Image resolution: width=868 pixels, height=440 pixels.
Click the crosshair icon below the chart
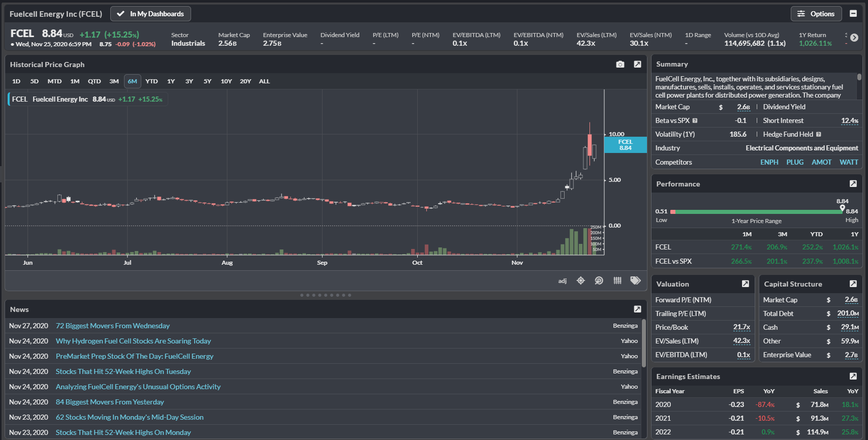coord(581,280)
